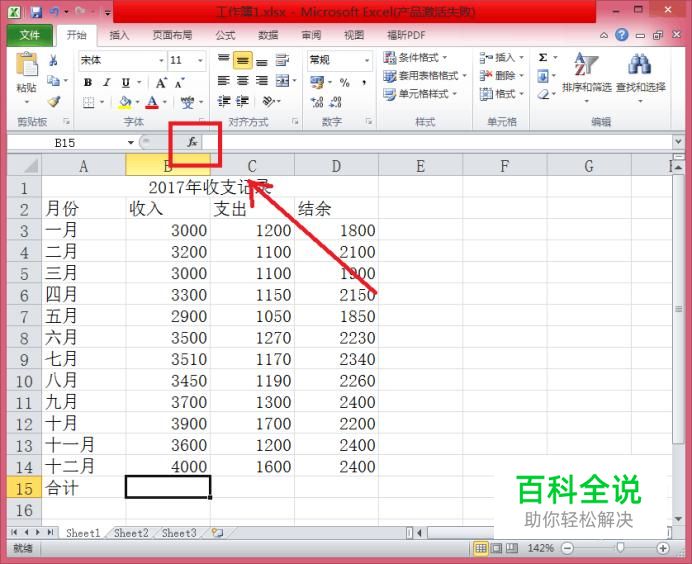
Task: Toggle middle vertical alignment
Action: [243, 60]
